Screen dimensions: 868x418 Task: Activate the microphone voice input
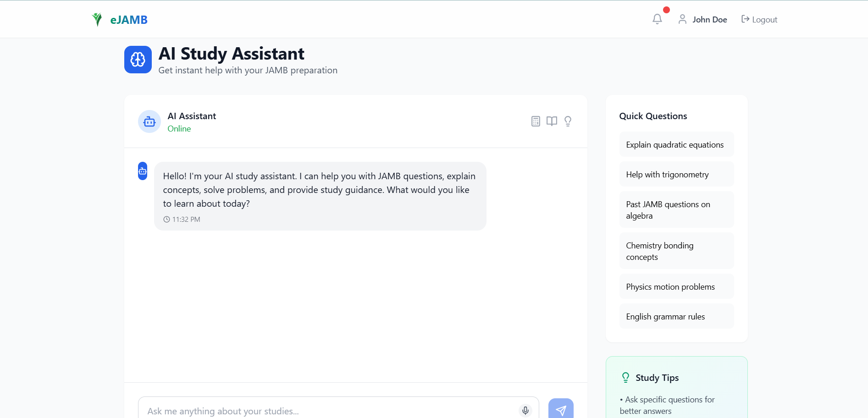(525, 411)
